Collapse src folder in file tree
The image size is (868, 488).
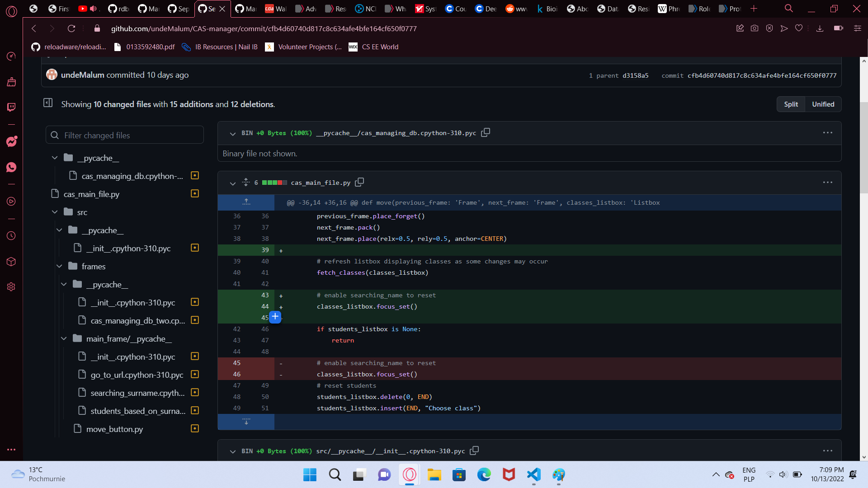[55, 212]
